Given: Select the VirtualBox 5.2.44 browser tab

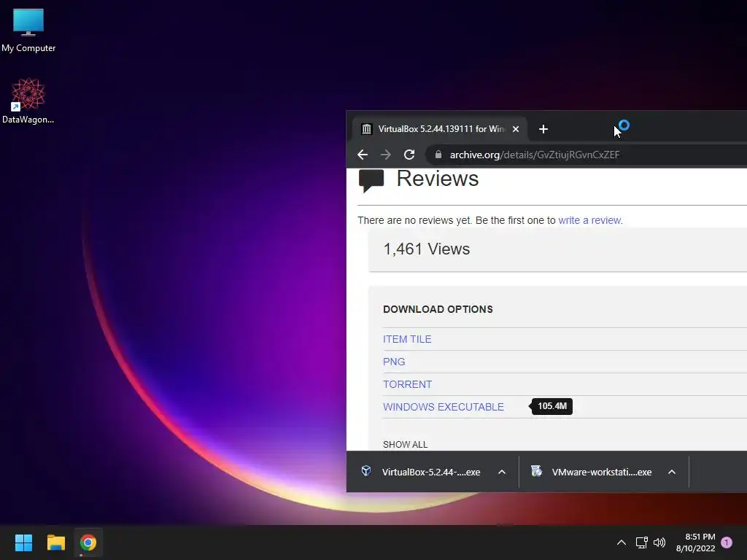Looking at the screenshot, I should [x=440, y=129].
